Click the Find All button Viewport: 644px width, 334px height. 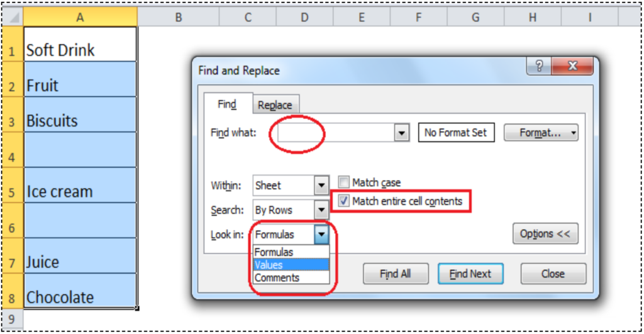[x=396, y=274]
